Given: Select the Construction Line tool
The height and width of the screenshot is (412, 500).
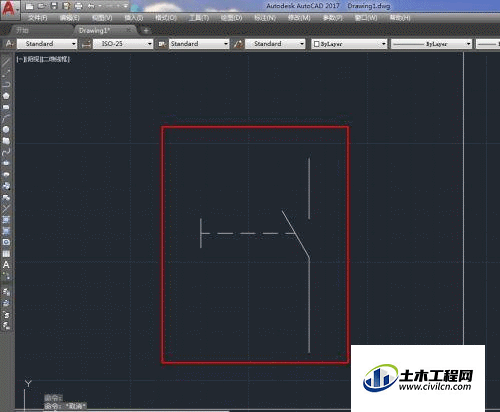Looking at the screenshot, I should coord(6,73).
